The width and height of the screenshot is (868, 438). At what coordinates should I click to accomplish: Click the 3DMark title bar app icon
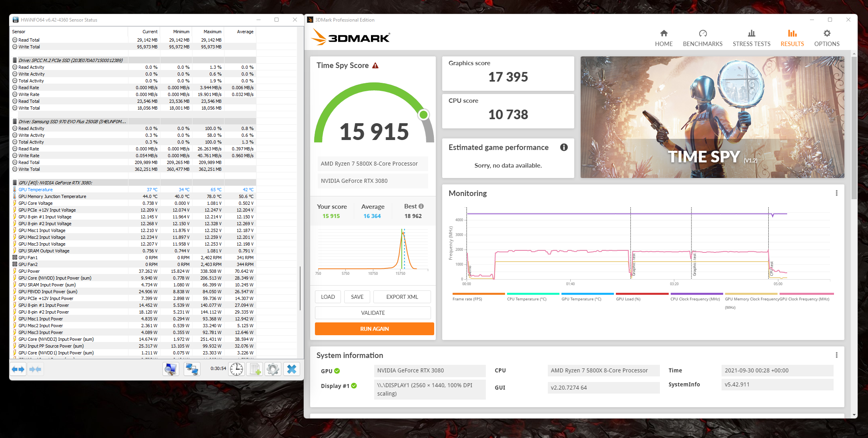coord(310,20)
